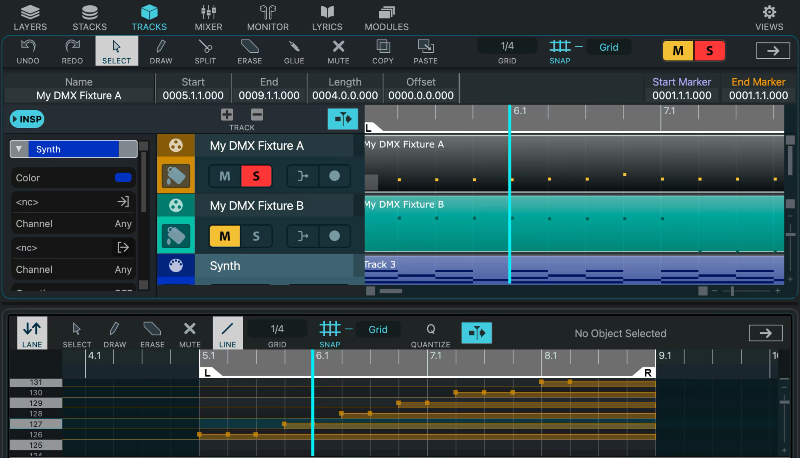The height and width of the screenshot is (458, 800).
Task: Expand the Synth inspector dropdown
Action: coord(20,149)
